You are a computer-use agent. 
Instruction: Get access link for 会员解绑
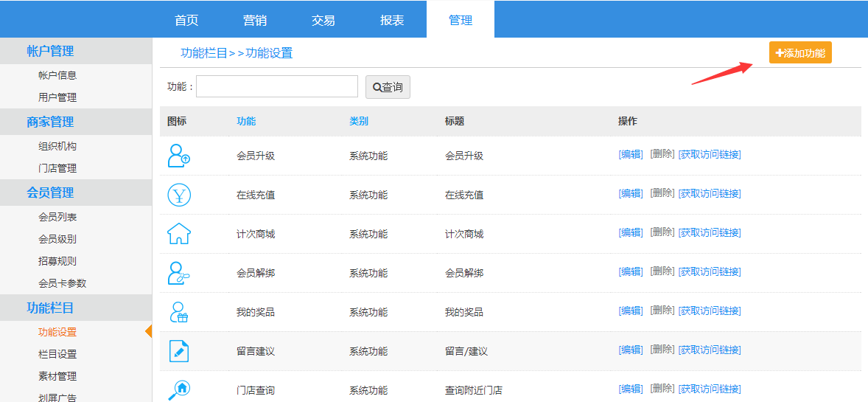710,271
